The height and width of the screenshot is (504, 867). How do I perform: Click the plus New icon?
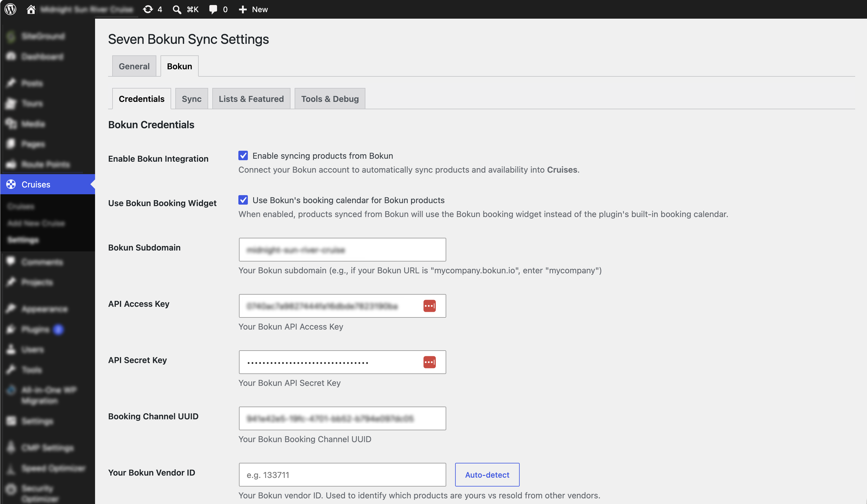pyautogui.click(x=243, y=9)
